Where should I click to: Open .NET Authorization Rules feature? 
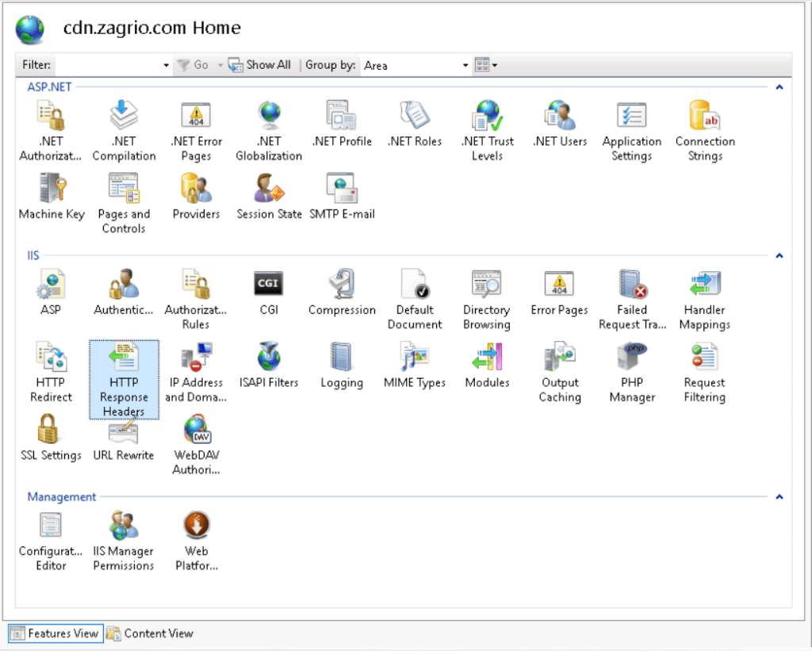point(51,131)
